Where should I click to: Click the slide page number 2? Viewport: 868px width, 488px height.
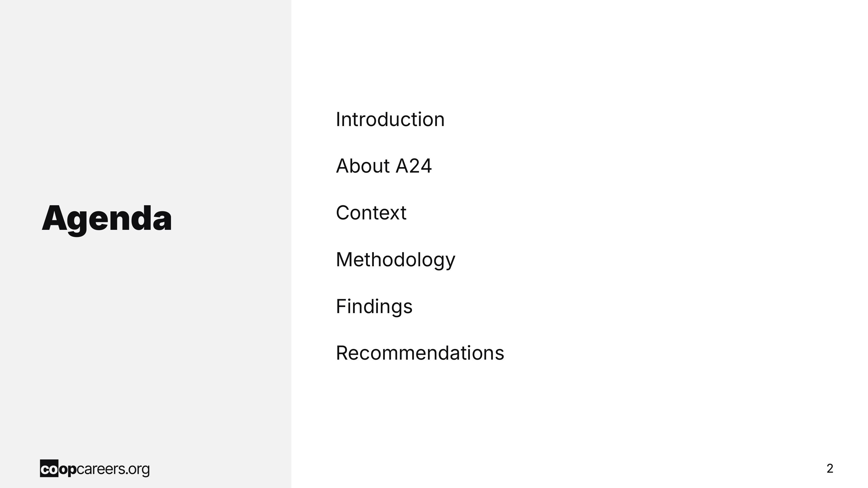point(830,468)
